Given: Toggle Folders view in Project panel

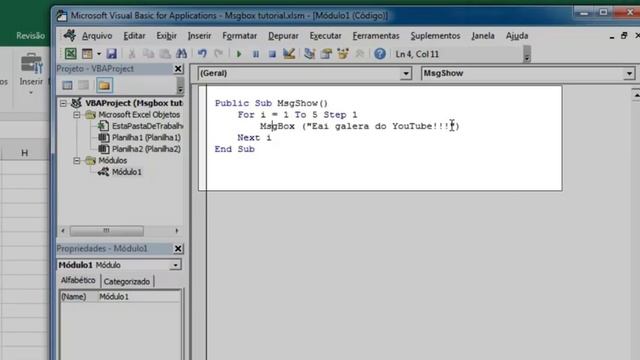Looking at the screenshot, I should pos(104,85).
